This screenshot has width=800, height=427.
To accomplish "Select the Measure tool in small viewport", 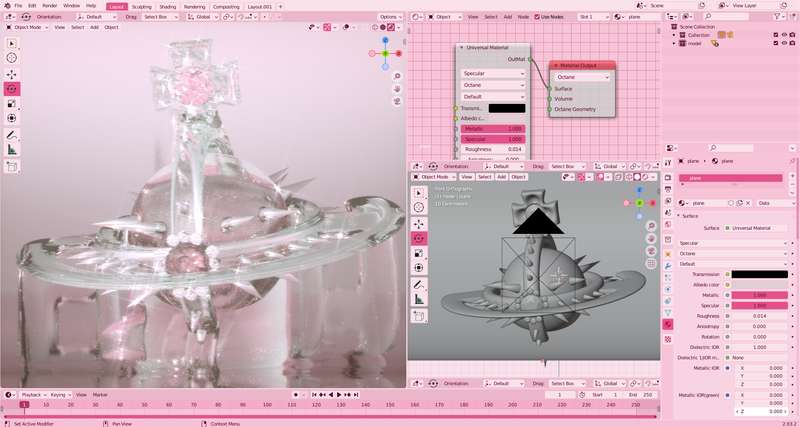I will pyautogui.click(x=419, y=299).
